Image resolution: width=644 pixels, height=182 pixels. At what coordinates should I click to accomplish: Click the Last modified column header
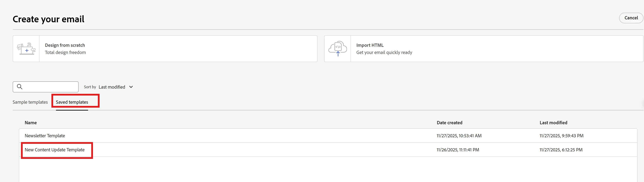click(x=553, y=123)
